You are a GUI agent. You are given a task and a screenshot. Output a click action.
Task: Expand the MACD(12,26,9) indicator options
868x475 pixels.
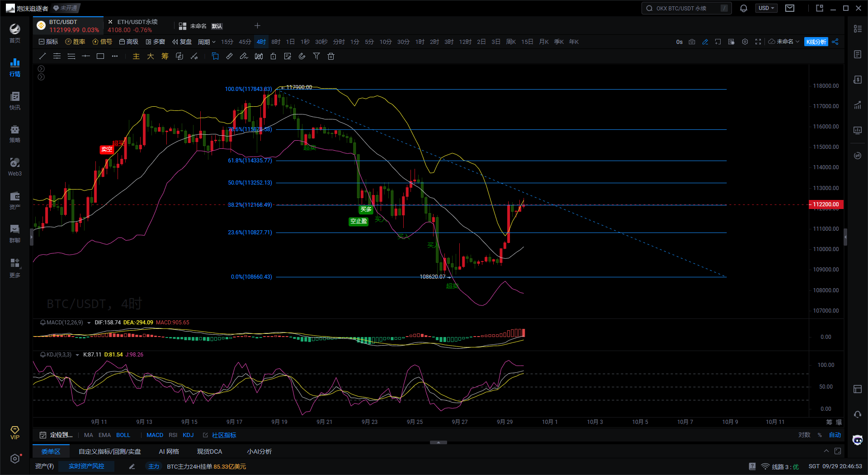click(x=89, y=323)
